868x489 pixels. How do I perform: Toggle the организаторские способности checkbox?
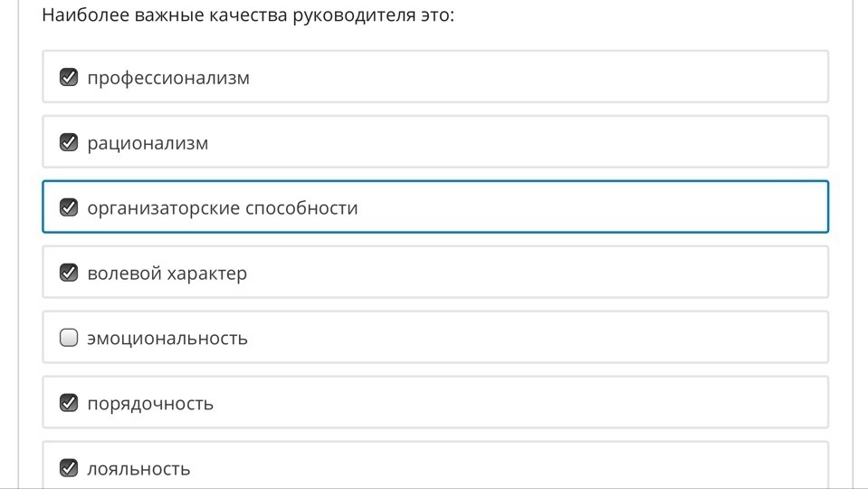point(69,207)
